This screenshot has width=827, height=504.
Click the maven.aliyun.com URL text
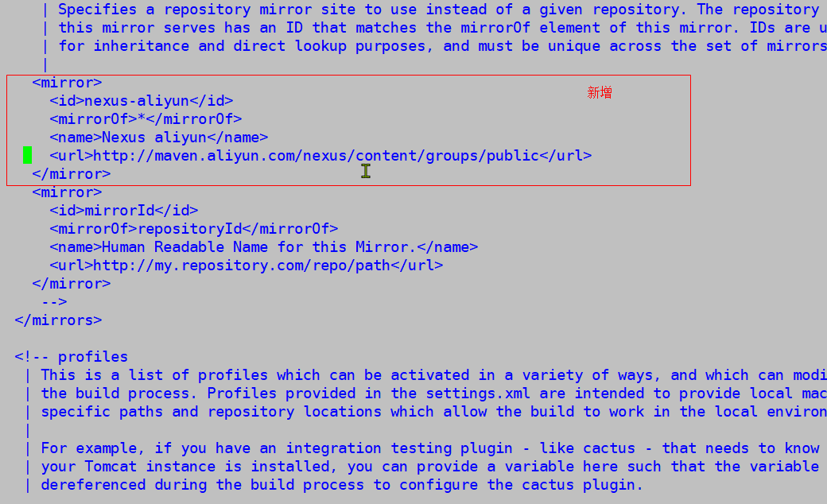tap(316, 156)
